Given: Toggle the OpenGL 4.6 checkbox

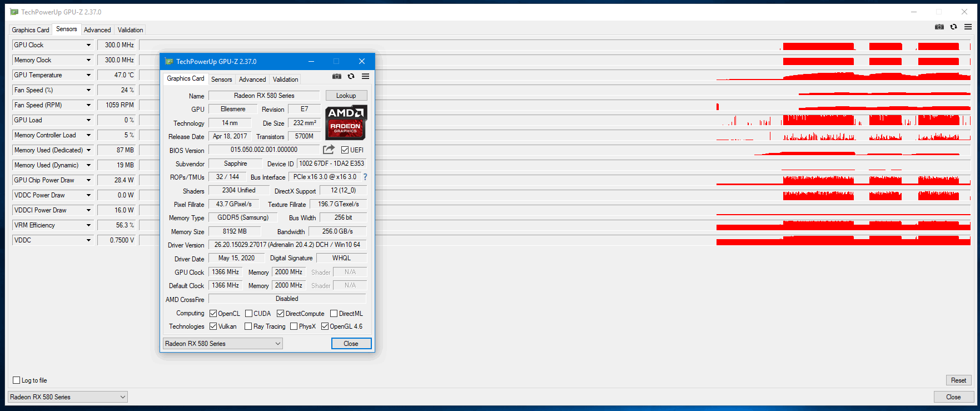Looking at the screenshot, I should click(x=325, y=326).
